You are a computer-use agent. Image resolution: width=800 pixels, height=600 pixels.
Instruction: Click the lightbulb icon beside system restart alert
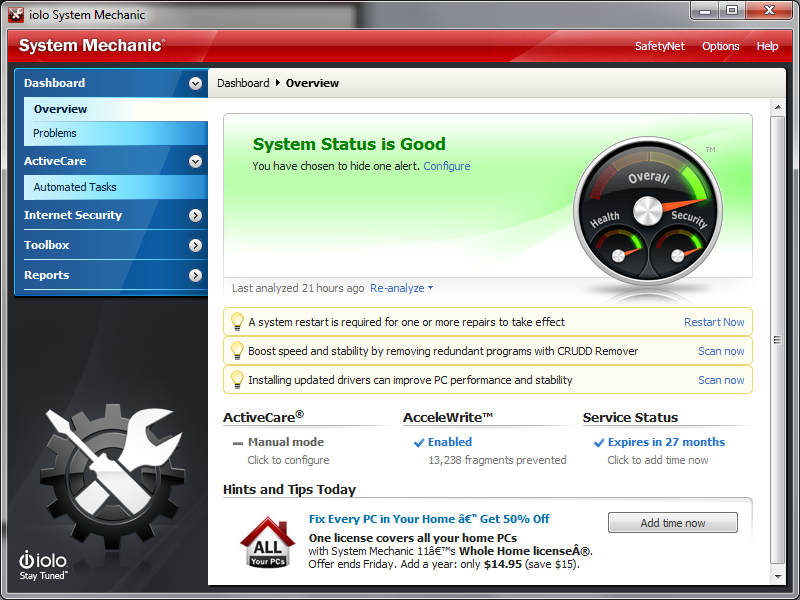pyautogui.click(x=237, y=321)
